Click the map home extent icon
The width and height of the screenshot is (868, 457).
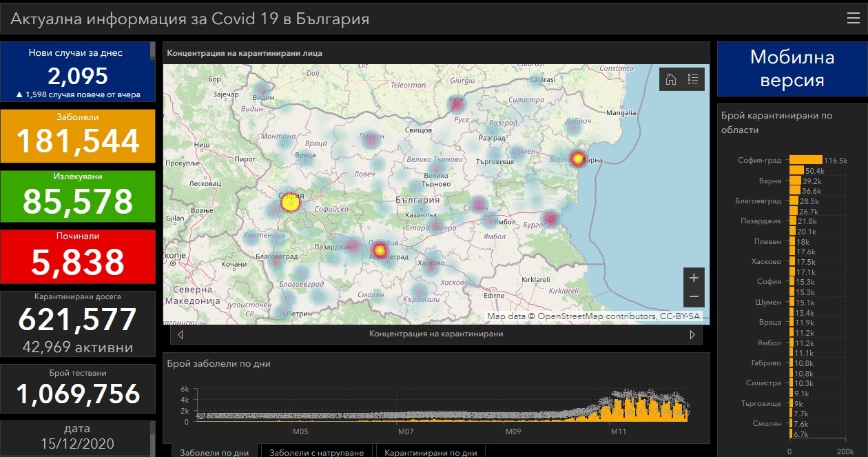(x=671, y=79)
